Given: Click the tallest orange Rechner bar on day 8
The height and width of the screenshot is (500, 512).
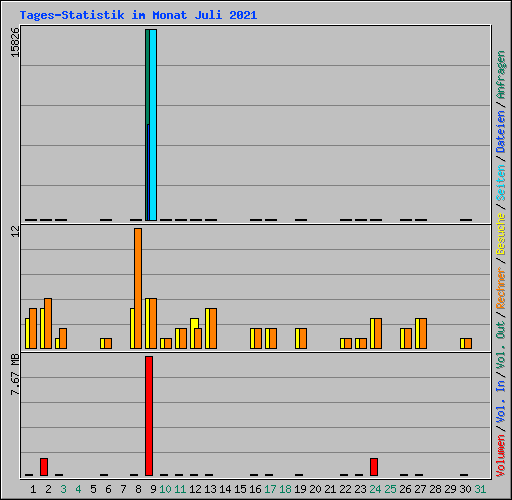Looking at the screenshot, I should (138, 289).
